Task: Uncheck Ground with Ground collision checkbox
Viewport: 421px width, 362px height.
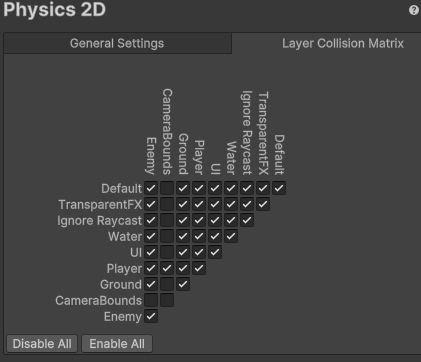Action: pyautogui.click(x=183, y=284)
